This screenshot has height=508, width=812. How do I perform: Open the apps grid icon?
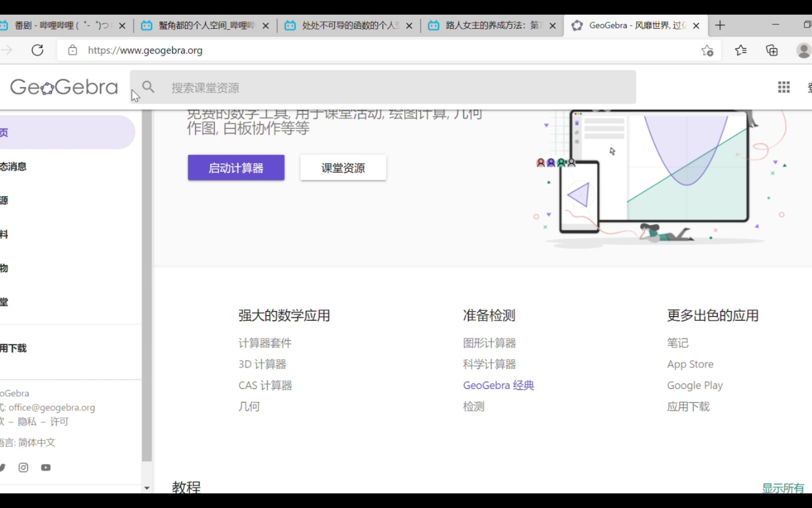[x=784, y=87]
